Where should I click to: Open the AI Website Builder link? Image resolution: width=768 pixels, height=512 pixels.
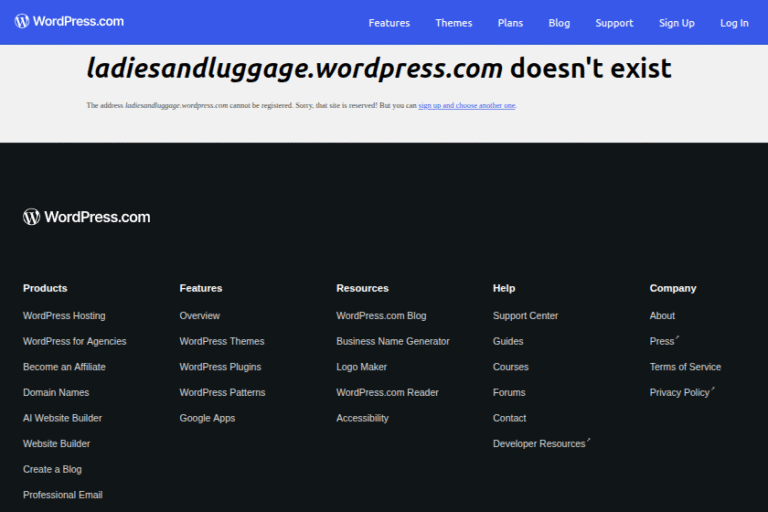click(62, 418)
